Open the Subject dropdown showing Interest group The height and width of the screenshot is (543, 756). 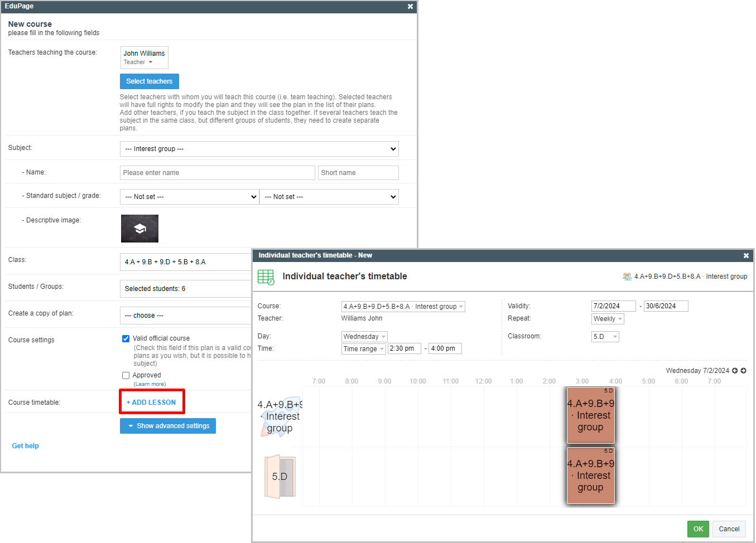coord(259,149)
